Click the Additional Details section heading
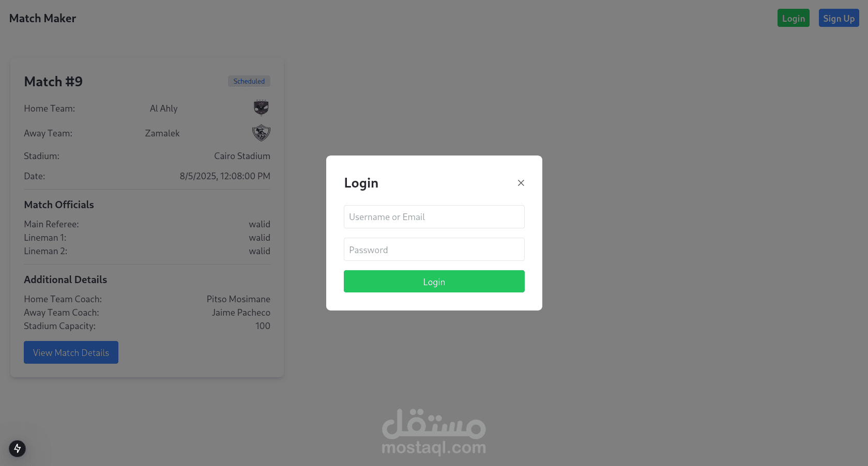The width and height of the screenshot is (868, 466). click(x=66, y=279)
